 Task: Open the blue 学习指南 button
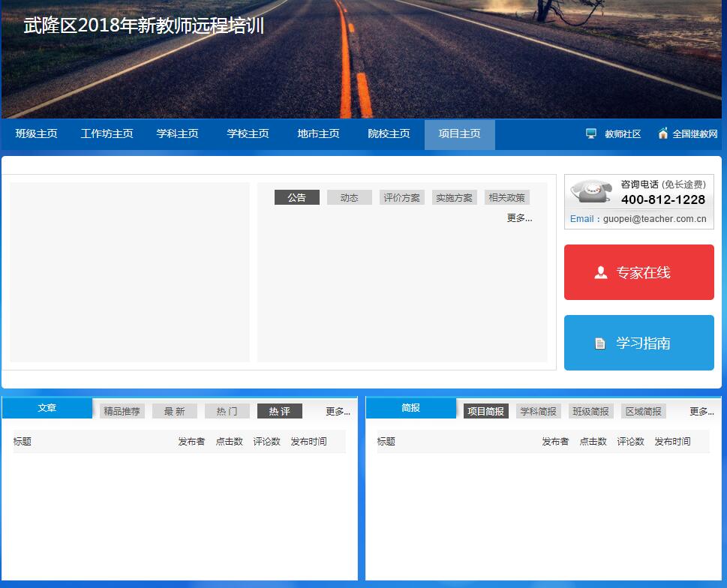(x=639, y=343)
